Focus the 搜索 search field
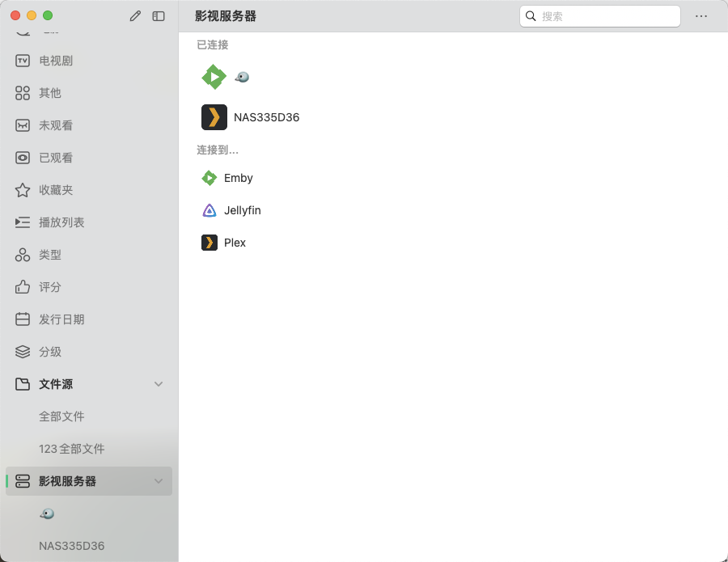The width and height of the screenshot is (728, 562). point(600,16)
